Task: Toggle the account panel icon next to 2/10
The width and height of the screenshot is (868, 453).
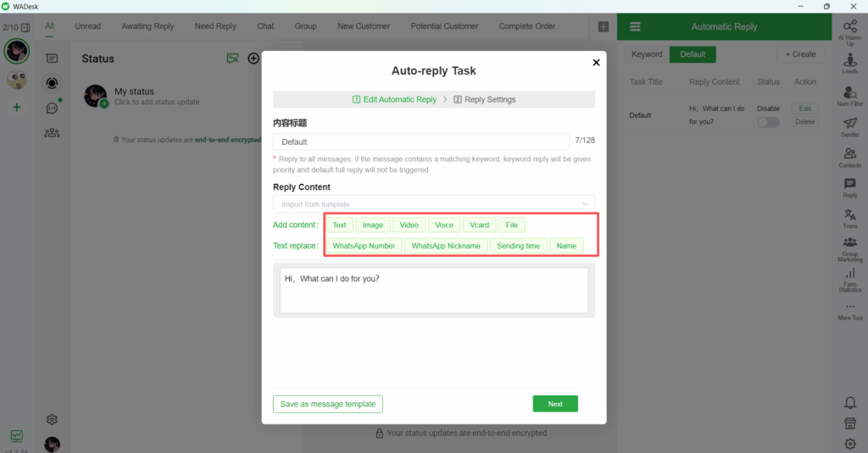Action: [x=25, y=27]
